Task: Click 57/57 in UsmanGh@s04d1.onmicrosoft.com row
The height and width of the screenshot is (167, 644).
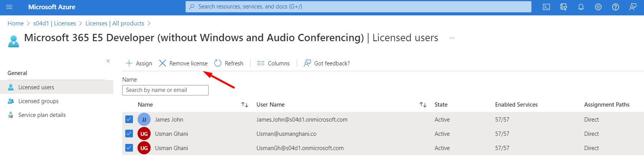Action: coord(502,148)
